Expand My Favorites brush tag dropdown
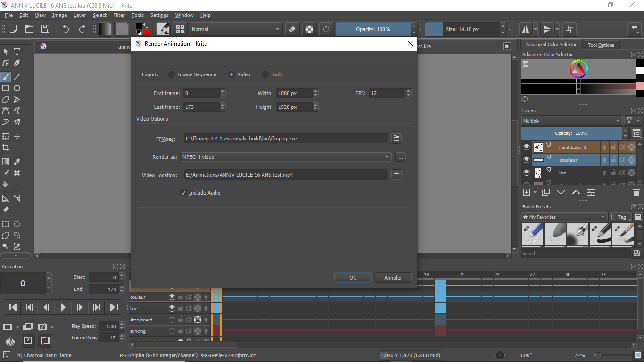The image size is (644, 362). [564, 217]
